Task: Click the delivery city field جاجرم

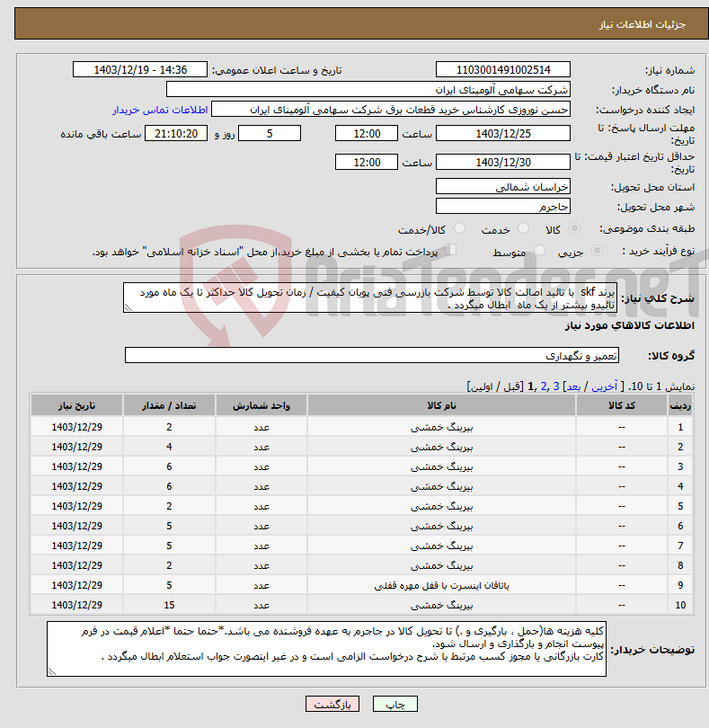Action: click(503, 207)
